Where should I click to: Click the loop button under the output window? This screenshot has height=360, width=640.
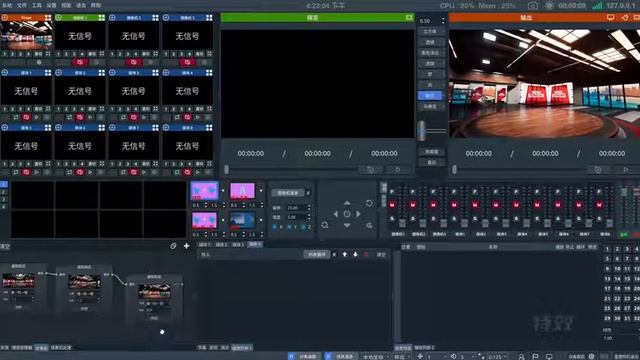pyautogui.click(x=598, y=169)
